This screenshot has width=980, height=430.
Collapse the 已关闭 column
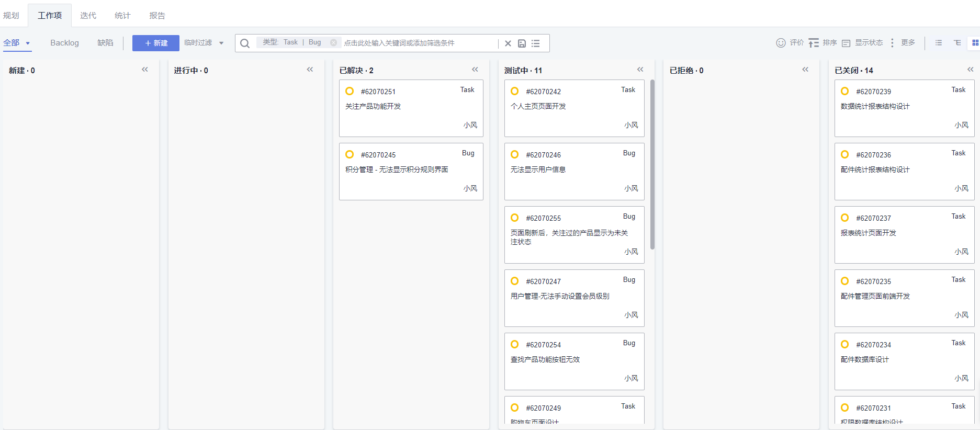pyautogui.click(x=971, y=69)
